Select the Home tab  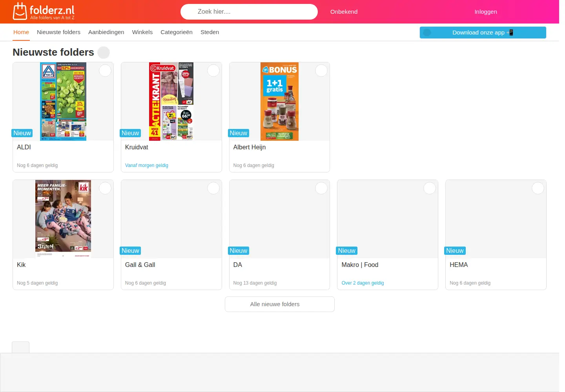21,32
